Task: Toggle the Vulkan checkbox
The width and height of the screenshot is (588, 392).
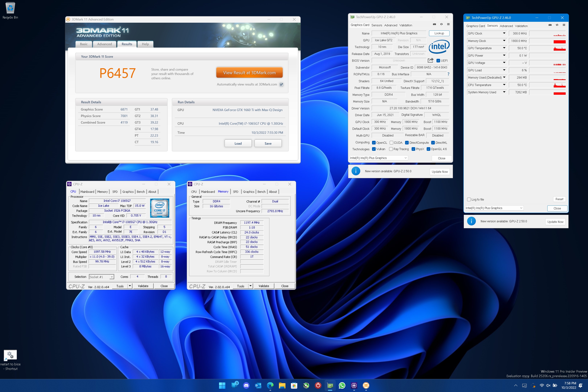Action: click(374, 149)
